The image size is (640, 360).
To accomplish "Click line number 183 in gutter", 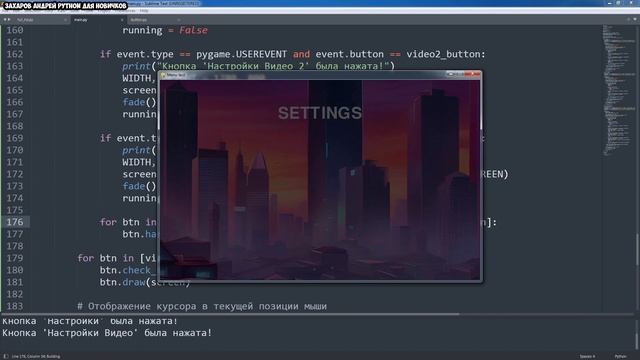I will tap(15, 306).
